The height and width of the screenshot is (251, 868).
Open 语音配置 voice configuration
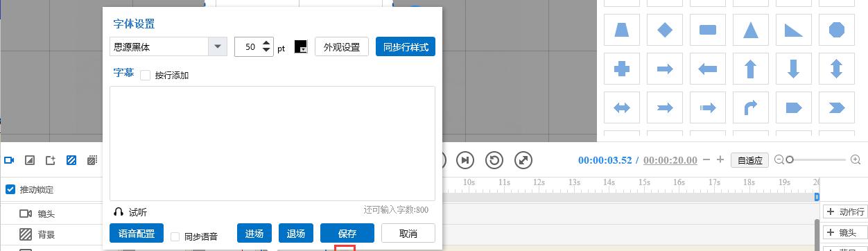(x=137, y=233)
